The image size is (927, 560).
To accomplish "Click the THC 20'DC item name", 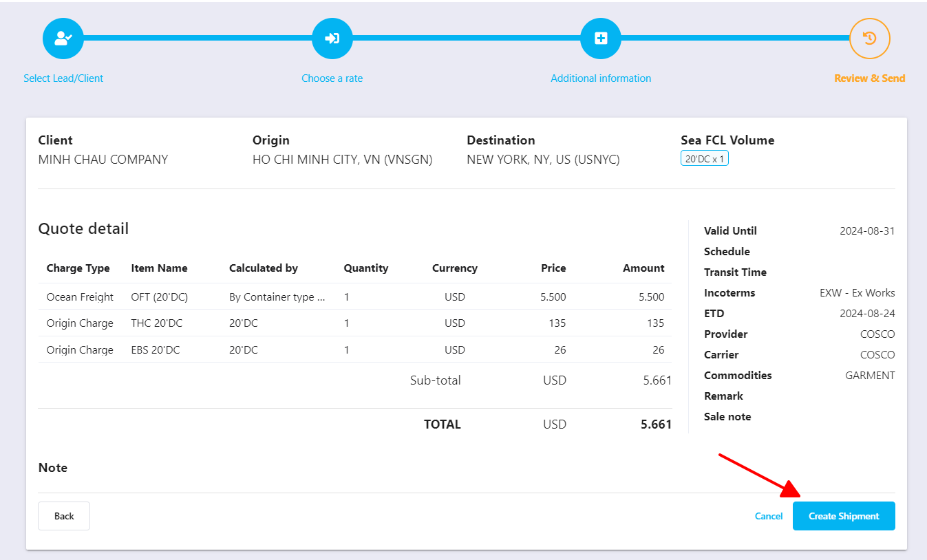I will (x=157, y=323).
